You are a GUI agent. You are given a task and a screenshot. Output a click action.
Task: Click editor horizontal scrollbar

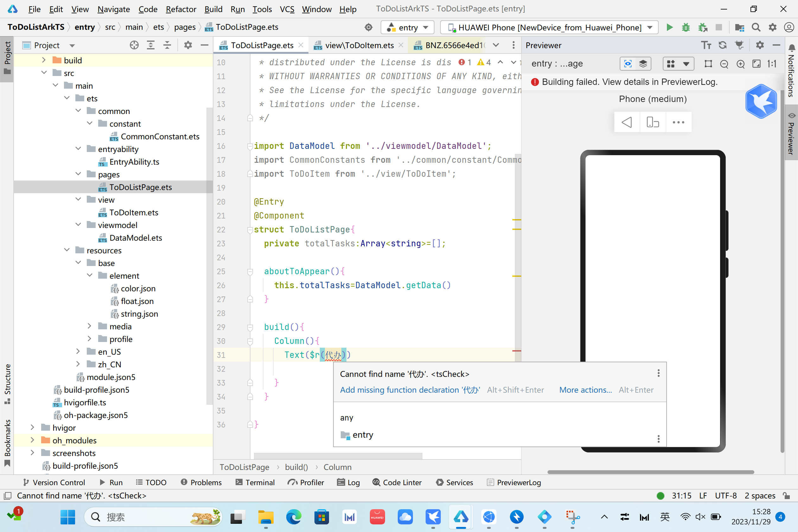(338, 456)
